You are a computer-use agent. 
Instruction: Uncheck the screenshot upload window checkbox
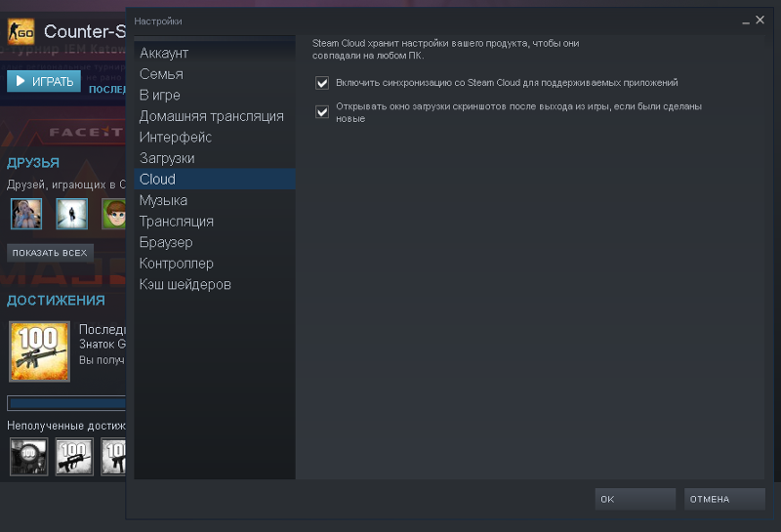[322, 112]
